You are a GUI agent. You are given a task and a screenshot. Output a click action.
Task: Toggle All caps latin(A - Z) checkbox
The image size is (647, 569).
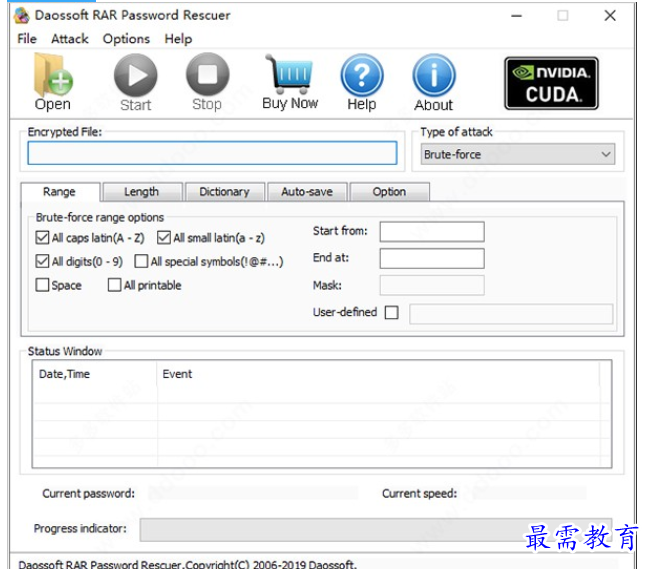pos(42,238)
